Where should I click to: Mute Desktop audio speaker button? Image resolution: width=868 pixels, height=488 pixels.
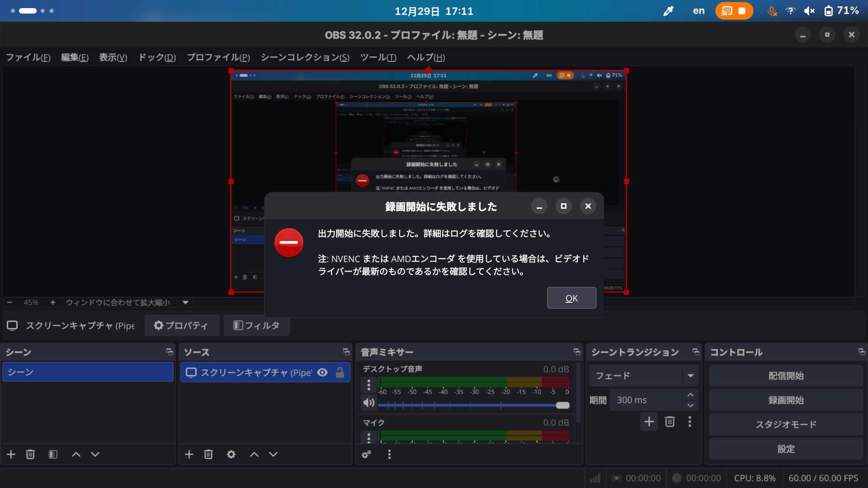369,402
